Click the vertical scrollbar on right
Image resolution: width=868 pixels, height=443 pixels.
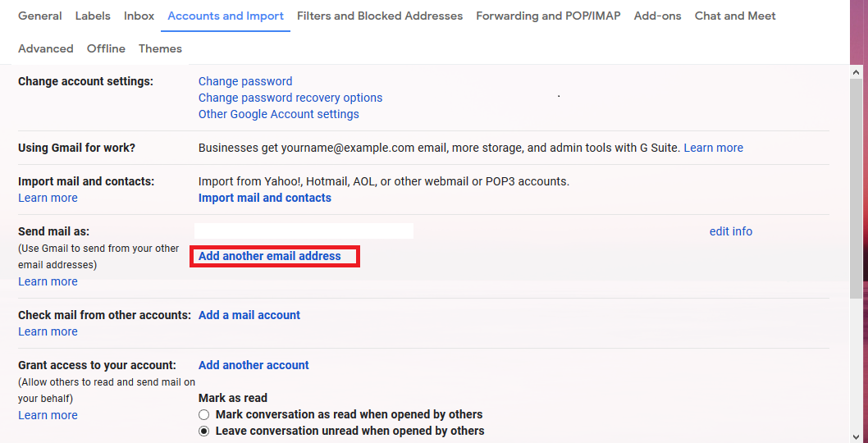[x=857, y=189]
